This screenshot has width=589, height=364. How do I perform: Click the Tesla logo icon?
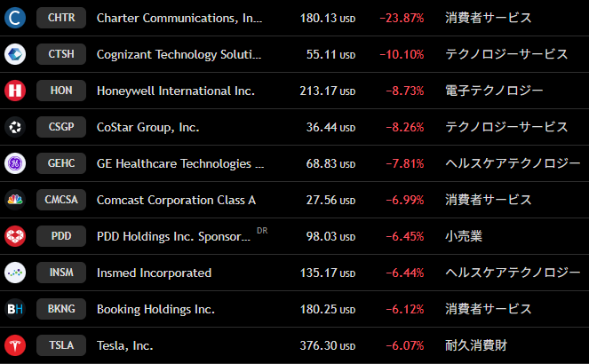15,345
